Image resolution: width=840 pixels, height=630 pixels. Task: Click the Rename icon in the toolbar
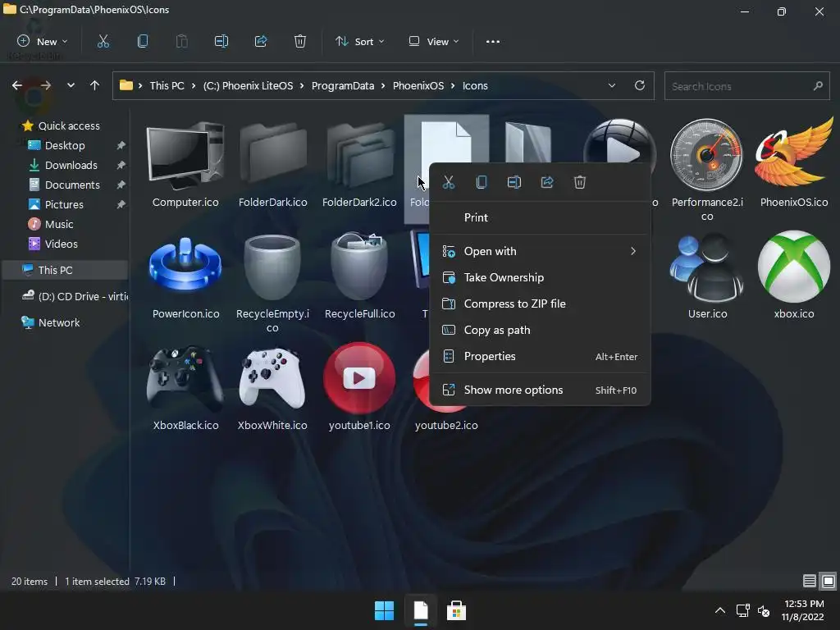pyautogui.click(x=221, y=41)
